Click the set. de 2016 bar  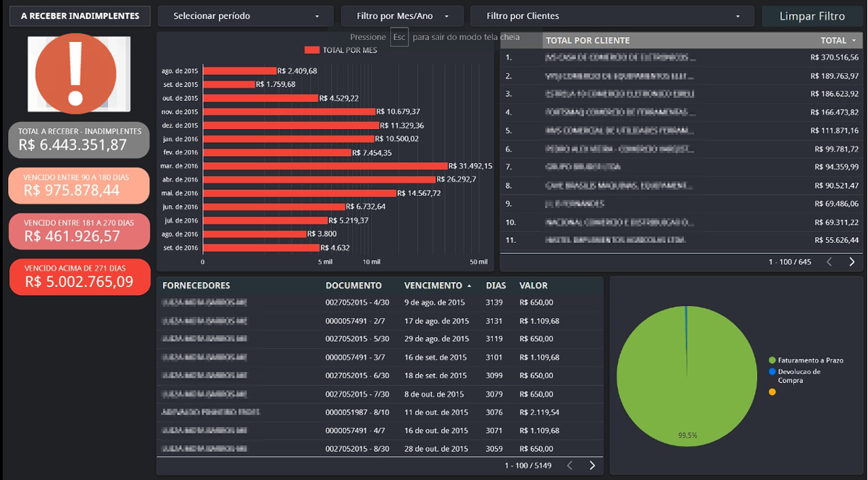pos(262,248)
